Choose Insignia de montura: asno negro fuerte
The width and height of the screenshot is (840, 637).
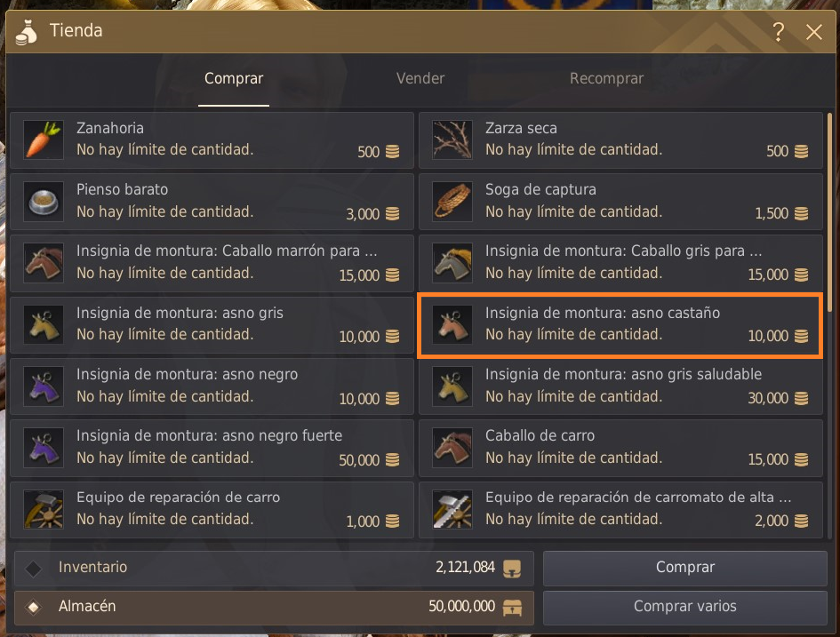point(212,448)
